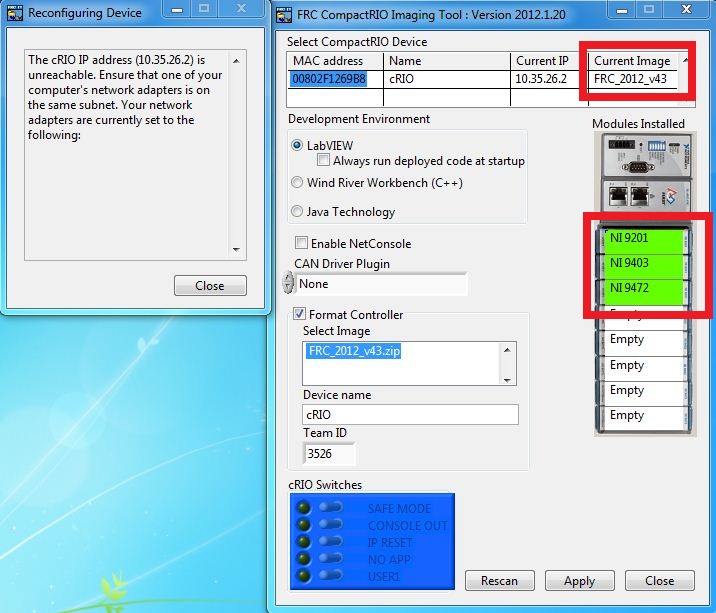Toggle the IP RESET switch
The image size is (716, 613).
click(x=331, y=541)
